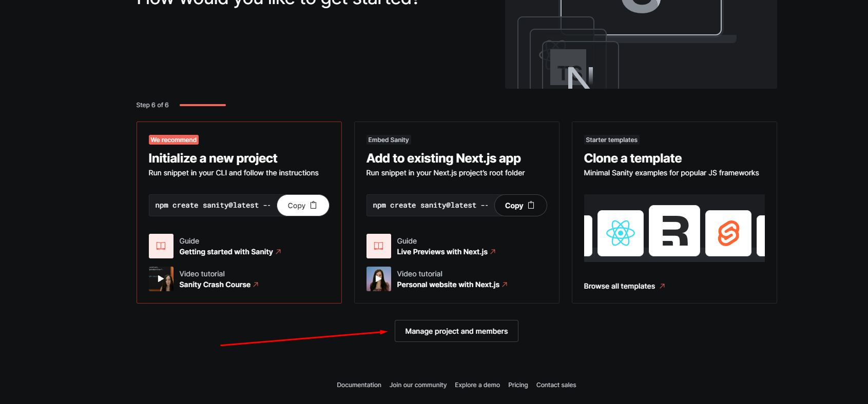The image size is (868, 404).
Task: Open Join our community footer link
Action: pos(418,385)
